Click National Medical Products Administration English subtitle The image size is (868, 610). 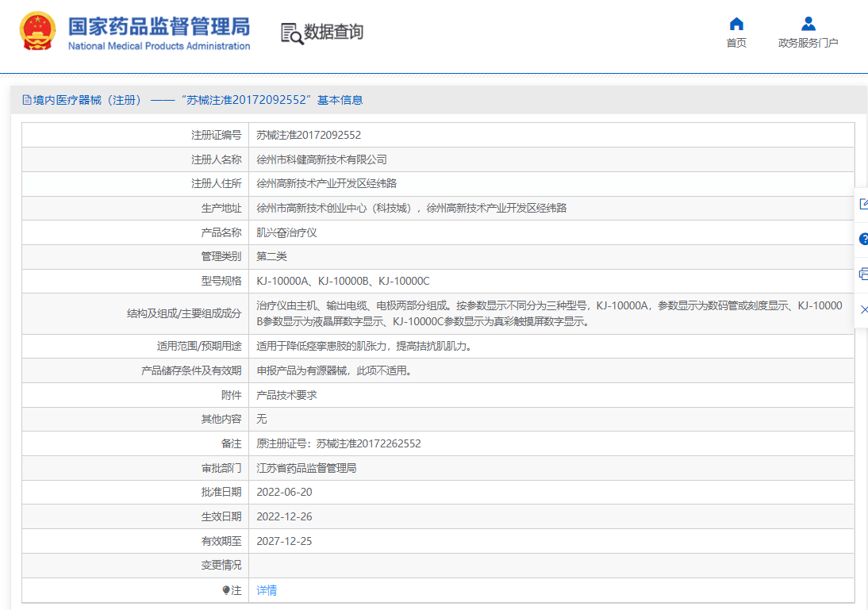pyautogui.click(x=159, y=46)
